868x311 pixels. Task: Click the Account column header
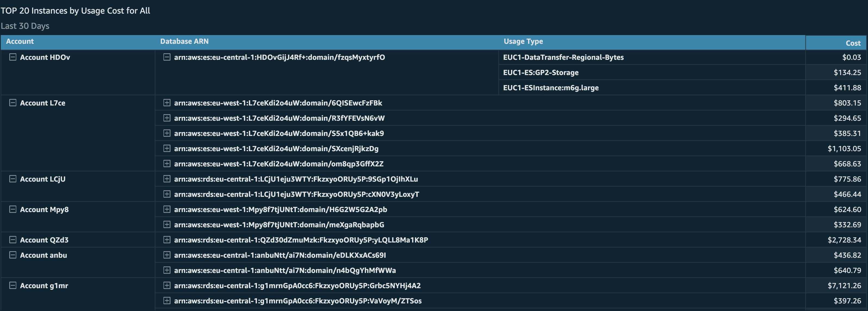pos(20,41)
